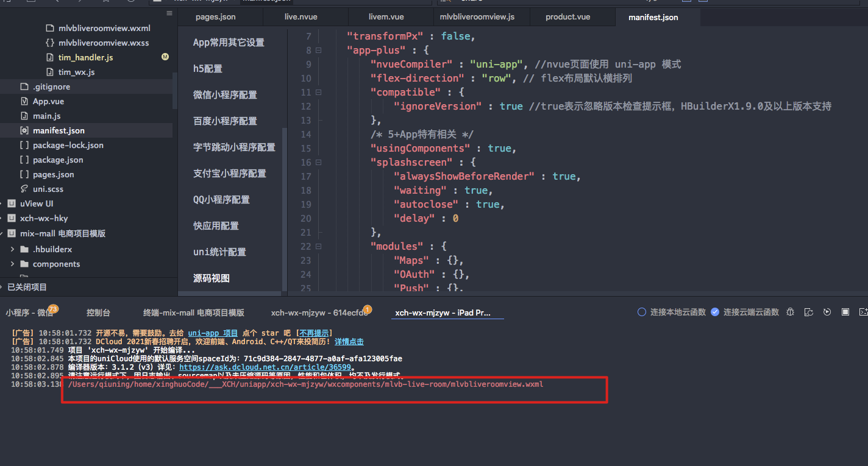Click the mix-mall project icon
The width and height of the screenshot is (868, 466).
coord(12,233)
